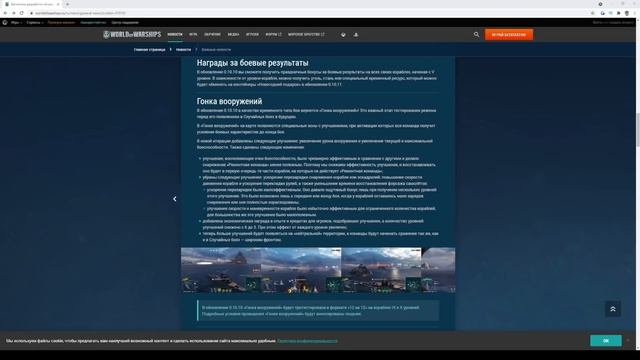Click the Chrome profile avatar icon
The width and height of the screenshot is (640, 360).
tap(627, 13)
